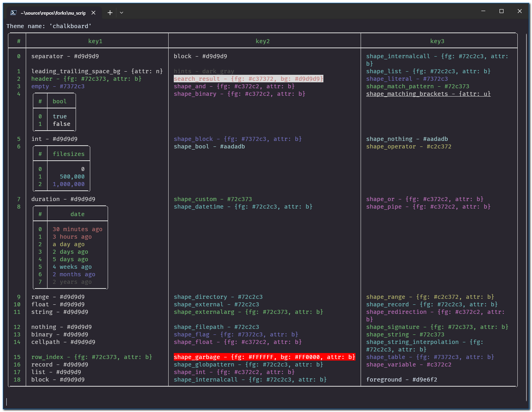Click the 'shape_list' entry in key3
532x412 pixels.
[429, 71]
